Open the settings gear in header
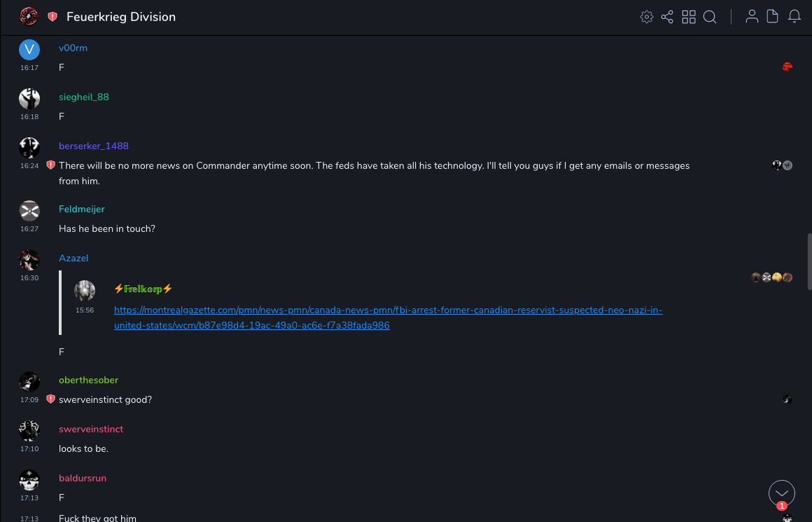Screen dimensions: 812x522 point(646,17)
